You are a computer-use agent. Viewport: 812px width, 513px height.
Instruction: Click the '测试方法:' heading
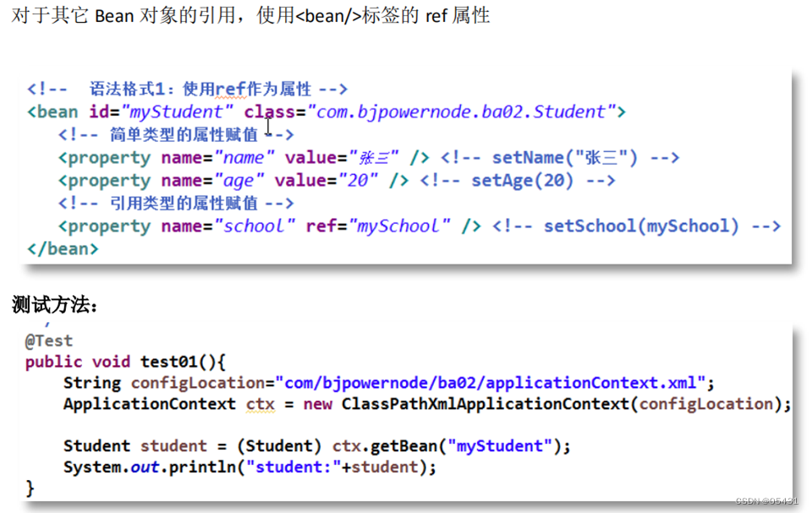(54, 305)
